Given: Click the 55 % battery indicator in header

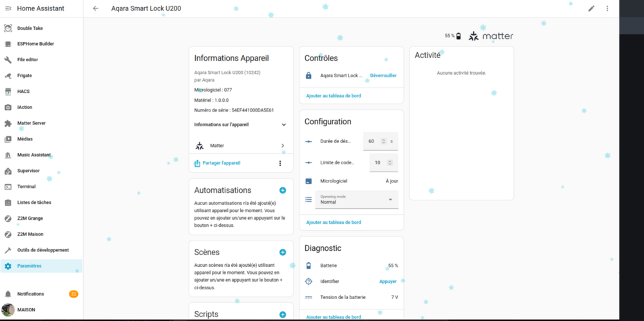Looking at the screenshot, I should (x=453, y=35).
